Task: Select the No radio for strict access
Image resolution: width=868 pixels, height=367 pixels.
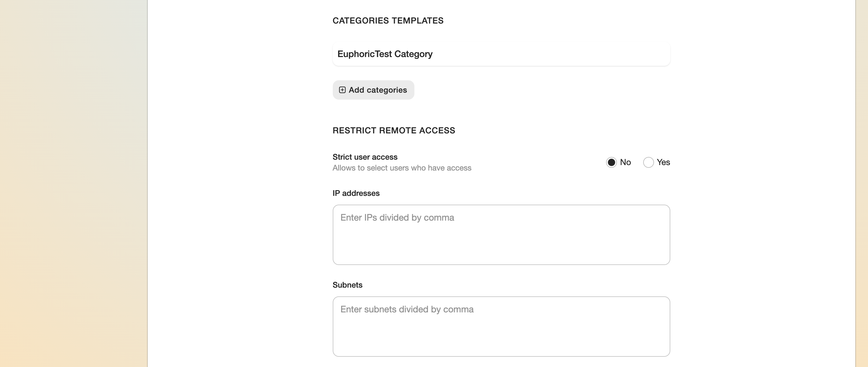Action: (611, 162)
